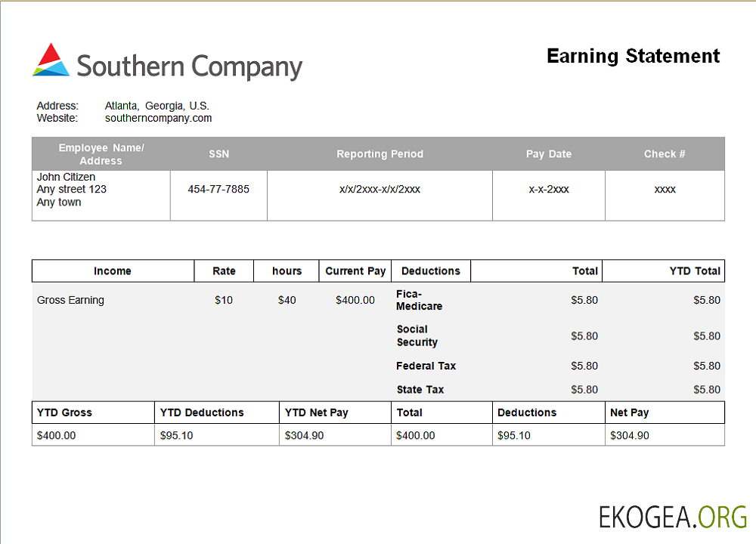Click the Income column header

point(113,271)
